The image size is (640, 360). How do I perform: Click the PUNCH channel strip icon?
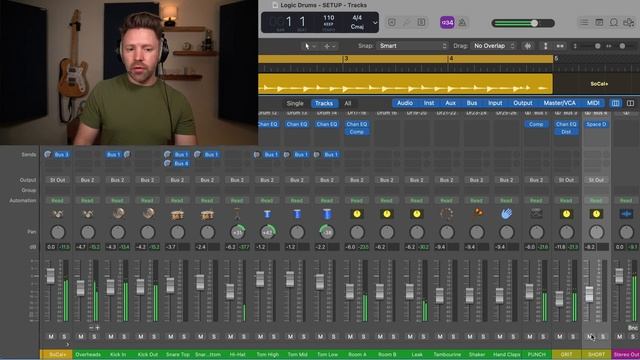click(x=536, y=214)
